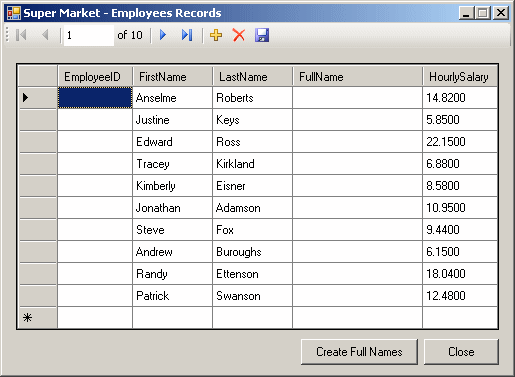The width and height of the screenshot is (515, 377).
Task: Select the Adamson last name cell
Action: pyautogui.click(x=253, y=208)
